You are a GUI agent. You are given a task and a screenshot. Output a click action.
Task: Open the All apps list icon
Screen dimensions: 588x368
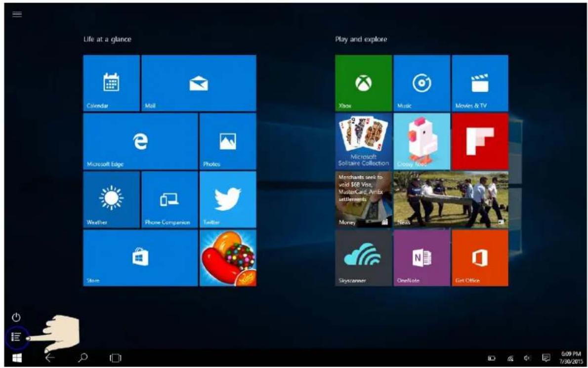coord(16,337)
